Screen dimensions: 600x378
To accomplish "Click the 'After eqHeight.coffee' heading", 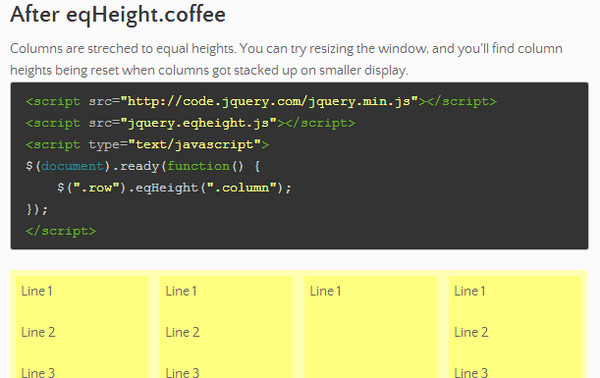I will point(118,15).
